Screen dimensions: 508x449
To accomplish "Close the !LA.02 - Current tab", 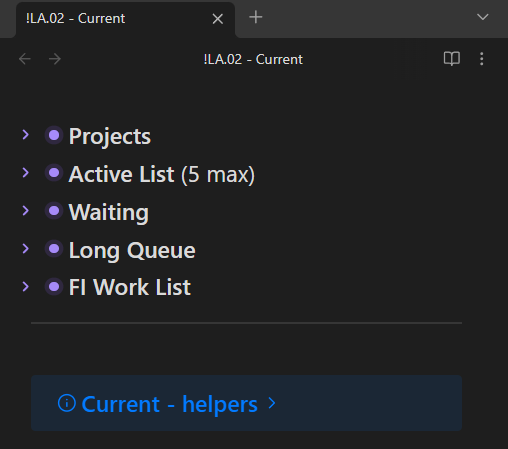I will click(218, 19).
